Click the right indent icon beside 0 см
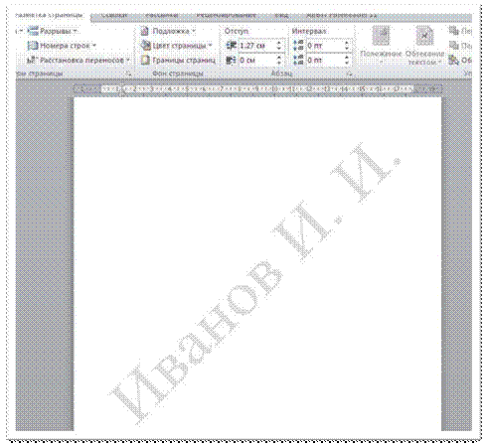Image resolution: width=487 pixels, height=448 pixels. (231, 61)
